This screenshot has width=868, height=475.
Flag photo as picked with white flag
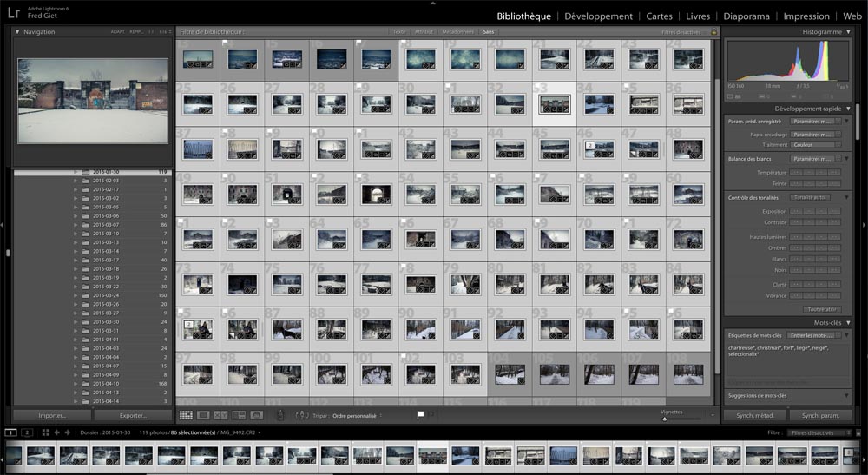(x=421, y=416)
